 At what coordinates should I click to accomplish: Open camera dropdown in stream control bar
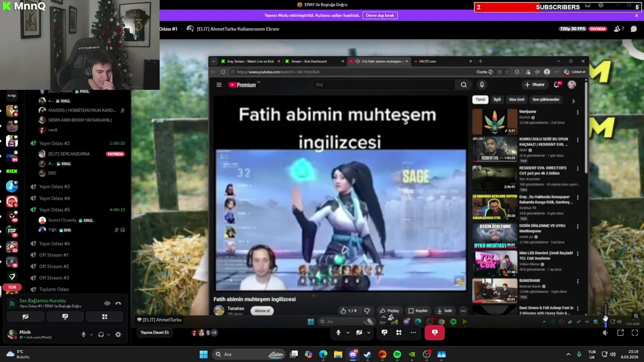(368, 333)
